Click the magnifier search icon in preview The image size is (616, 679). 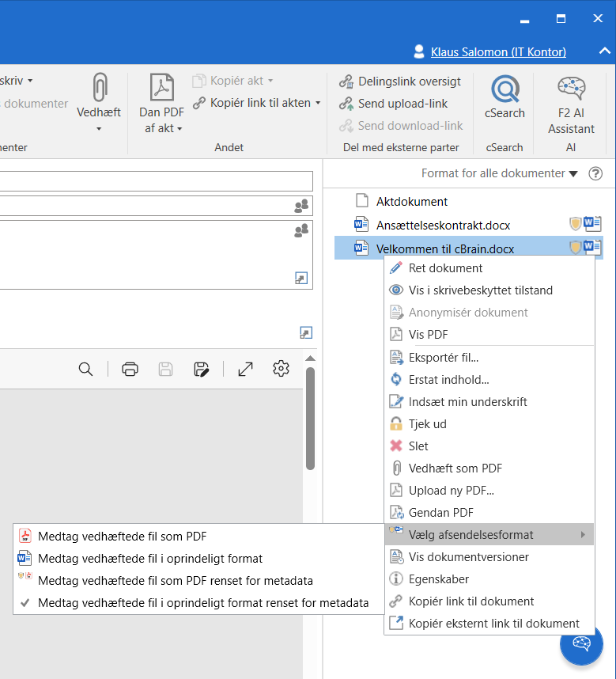85,369
